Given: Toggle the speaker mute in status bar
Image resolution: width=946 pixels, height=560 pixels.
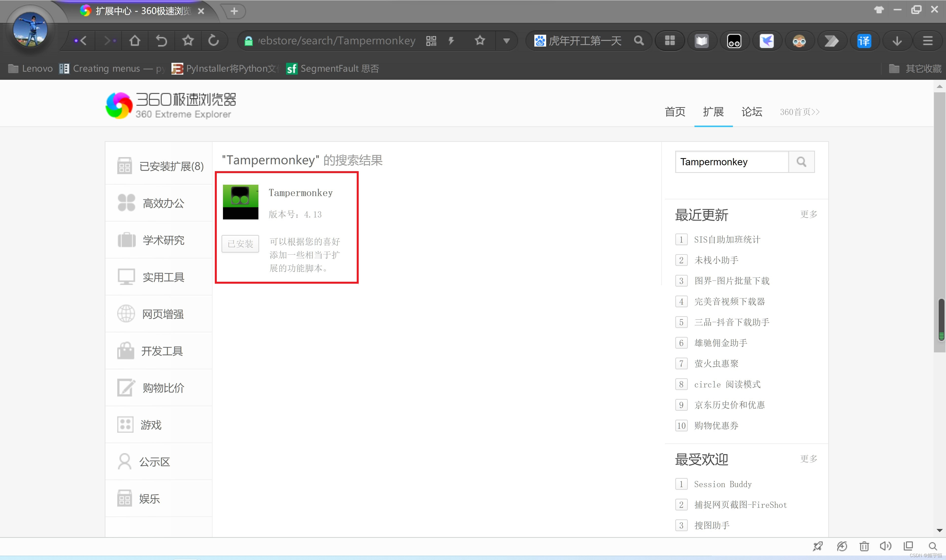Looking at the screenshot, I should pos(886,546).
